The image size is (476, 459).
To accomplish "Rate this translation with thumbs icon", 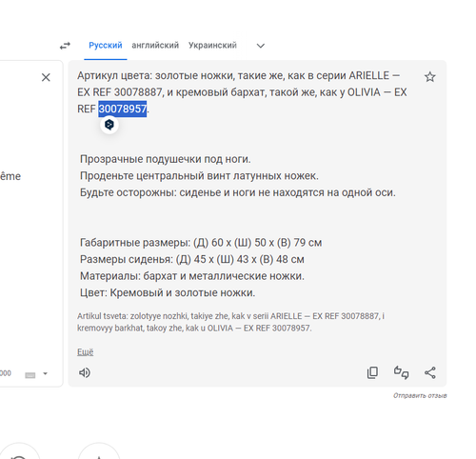I will click(402, 372).
